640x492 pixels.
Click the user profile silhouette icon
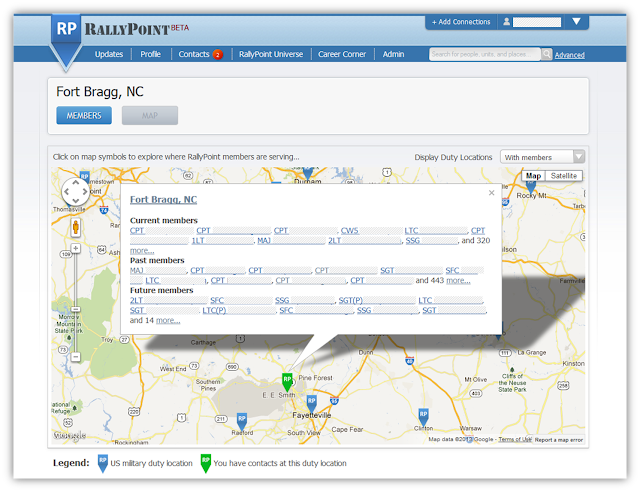507,22
